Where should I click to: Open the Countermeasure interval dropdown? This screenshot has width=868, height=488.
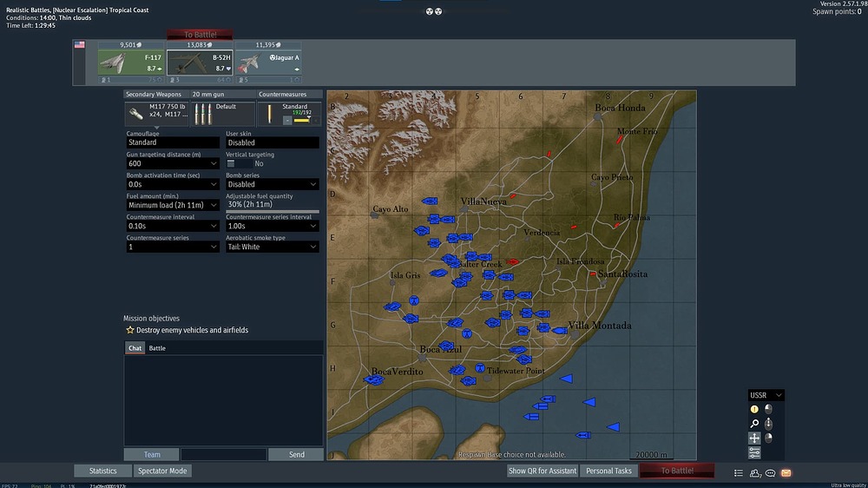point(172,226)
